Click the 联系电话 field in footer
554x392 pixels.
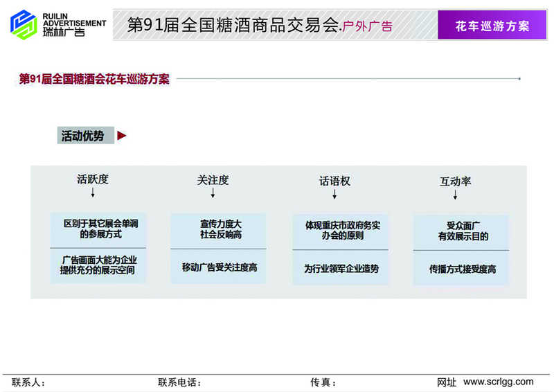[x=180, y=382]
